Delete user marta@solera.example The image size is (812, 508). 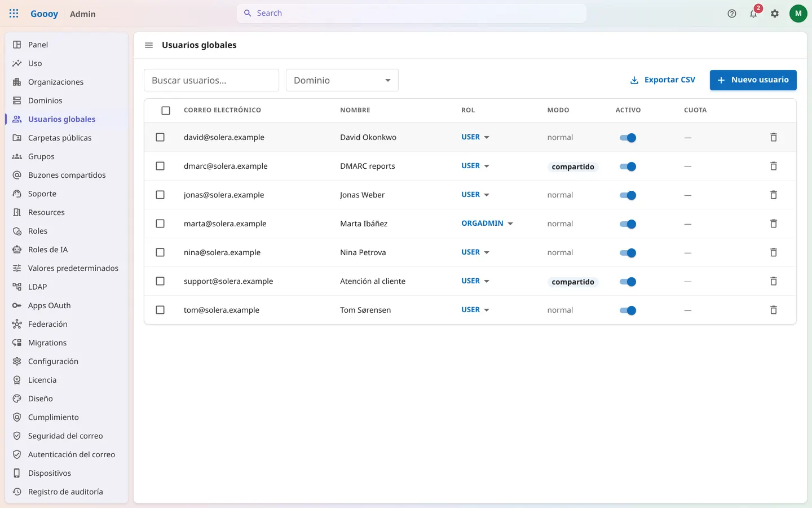pyautogui.click(x=774, y=224)
